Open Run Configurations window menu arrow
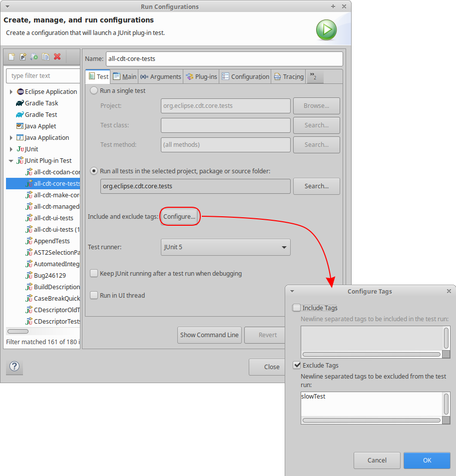The height and width of the screenshot is (476, 456). tap(7, 6)
